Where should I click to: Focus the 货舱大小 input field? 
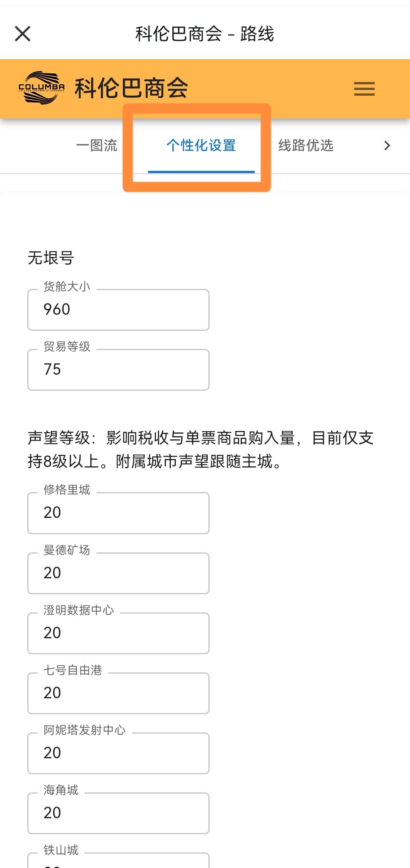(x=118, y=310)
